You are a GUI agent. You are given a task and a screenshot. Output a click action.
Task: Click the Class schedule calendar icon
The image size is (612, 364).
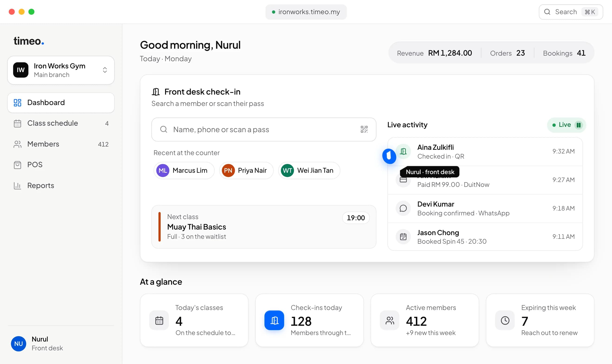click(x=17, y=123)
